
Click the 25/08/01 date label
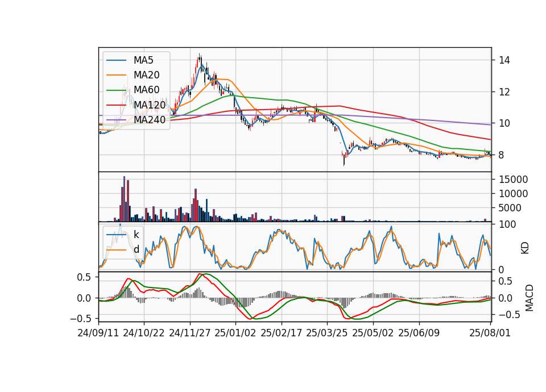click(x=490, y=333)
